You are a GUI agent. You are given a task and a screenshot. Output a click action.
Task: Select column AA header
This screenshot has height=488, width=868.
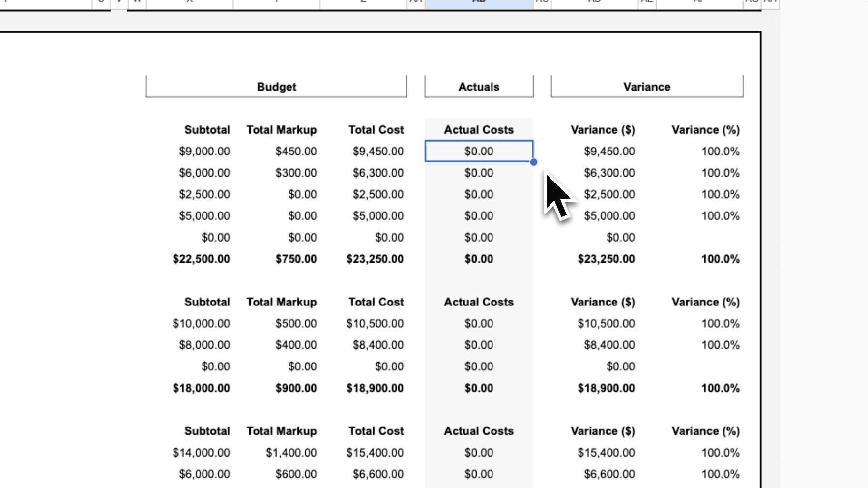point(415,2)
